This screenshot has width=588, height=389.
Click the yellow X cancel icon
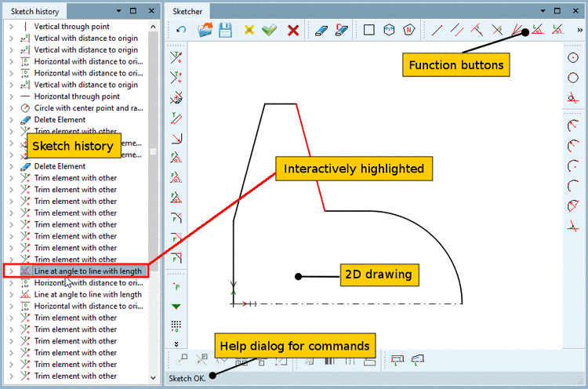pos(249,30)
